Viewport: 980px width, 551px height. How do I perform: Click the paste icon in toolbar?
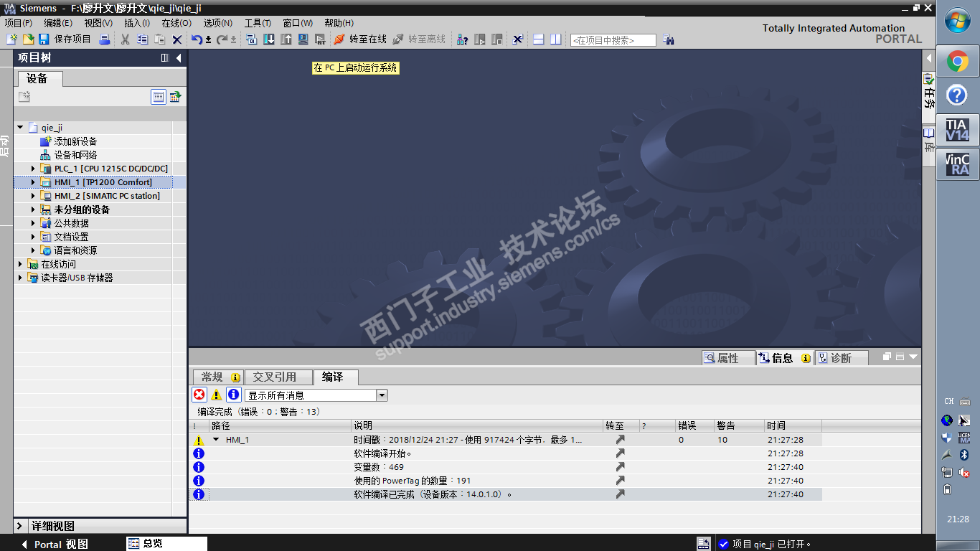click(x=159, y=39)
